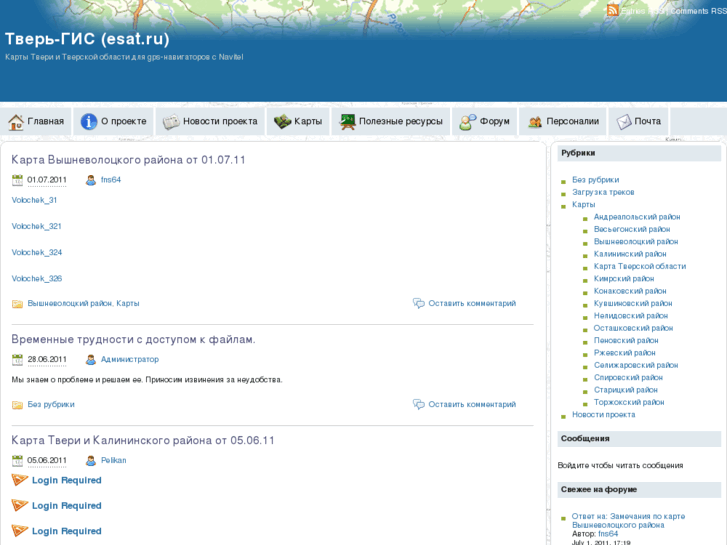Click the second Login Required arrow icon
The width and height of the screenshot is (727, 545).
pos(19,506)
